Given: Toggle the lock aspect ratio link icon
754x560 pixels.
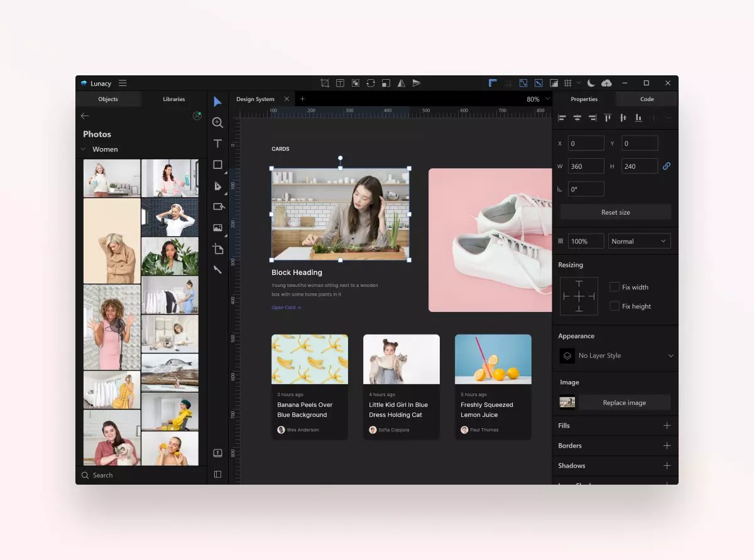Looking at the screenshot, I should [667, 166].
